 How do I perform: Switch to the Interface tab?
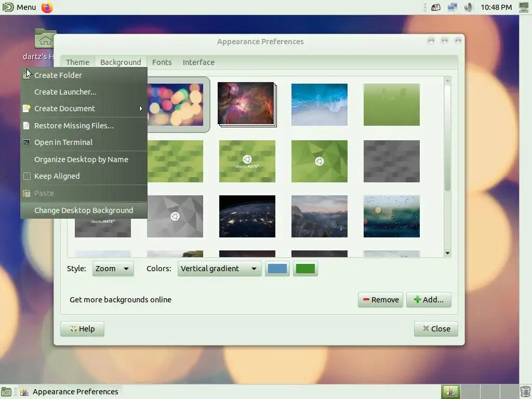198,62
